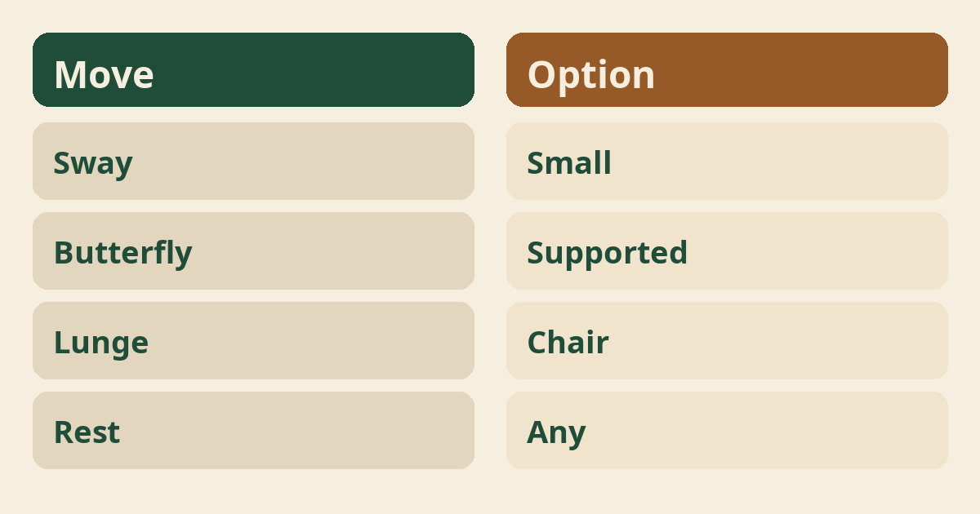The image size is (980, 514).
Task: Click the Chair text label
Action: pyautogui.click(x=568, y=342)
